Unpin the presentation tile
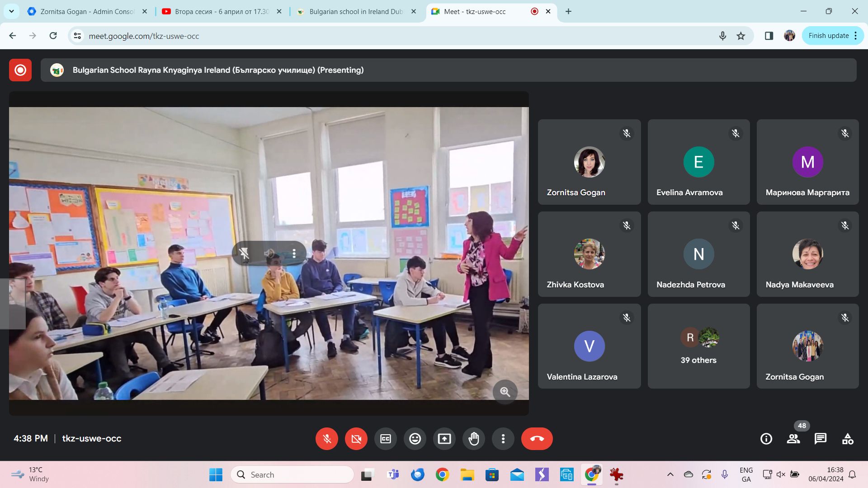This screenshot has width=868, height=488. [244, 253]
